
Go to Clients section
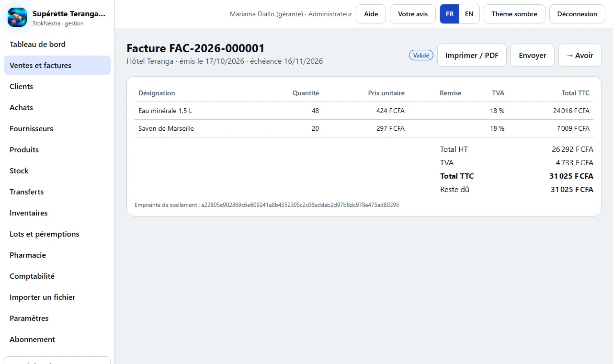(x=57, y=86)
